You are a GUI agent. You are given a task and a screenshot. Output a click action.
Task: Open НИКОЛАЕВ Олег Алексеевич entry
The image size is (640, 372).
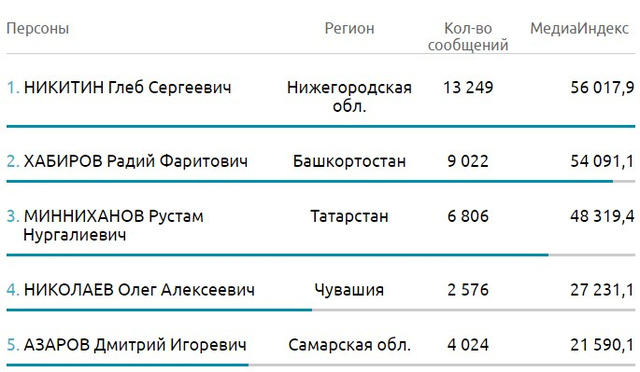click(139, 290)
